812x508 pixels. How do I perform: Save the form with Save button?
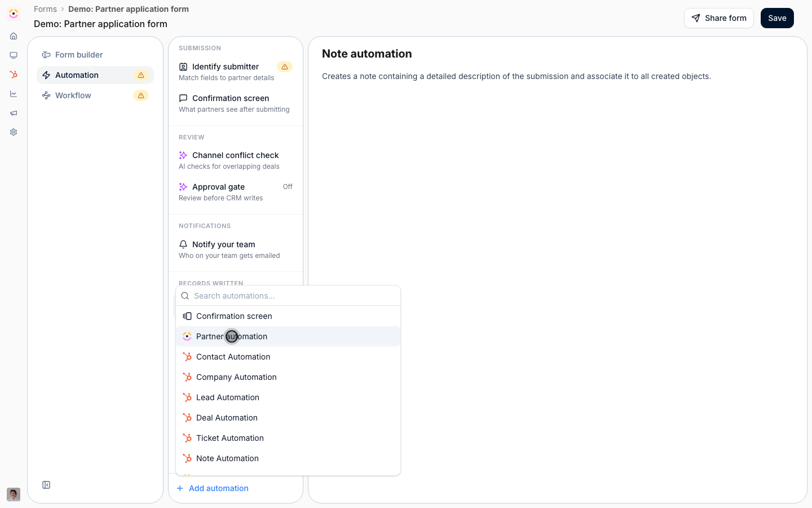pyautogui.click(x=777, y=18)
